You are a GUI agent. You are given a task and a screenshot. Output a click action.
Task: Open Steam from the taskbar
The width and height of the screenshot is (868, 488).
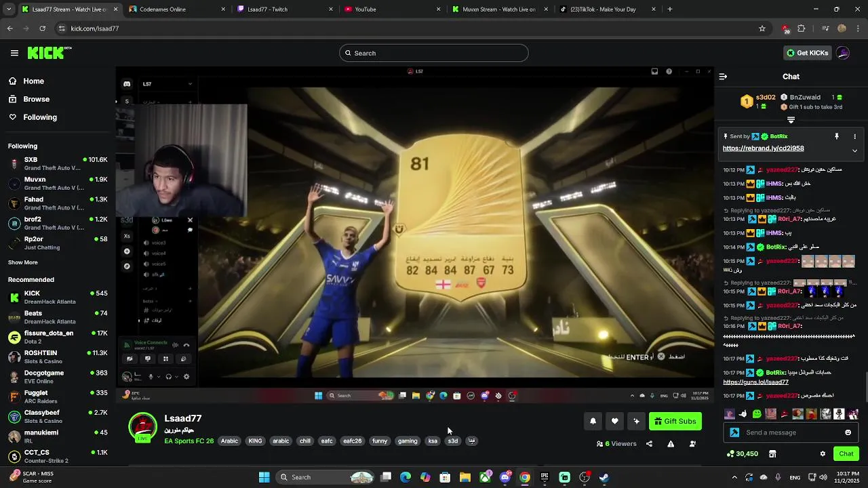click(x=604, y=477)
